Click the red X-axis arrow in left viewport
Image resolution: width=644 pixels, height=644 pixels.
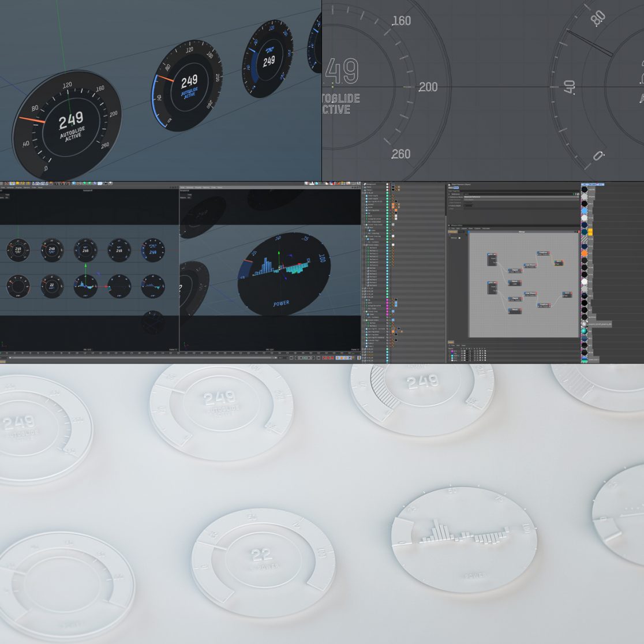point(104,286)
